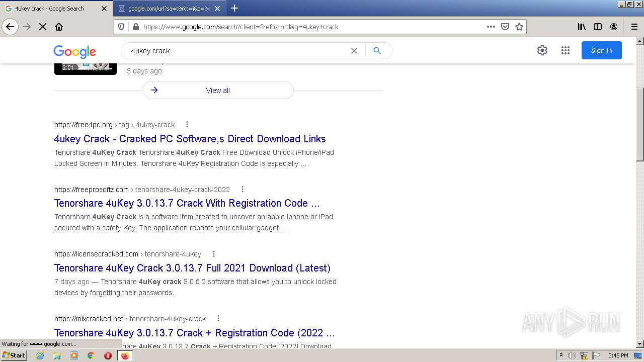Bookmark this page with the star

(519, 27)
